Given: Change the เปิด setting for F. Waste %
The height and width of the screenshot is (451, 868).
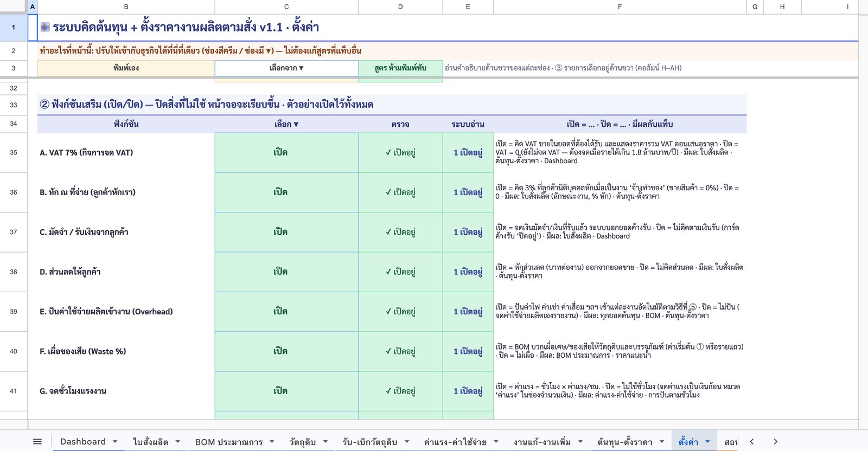Looking at the screenshot, I should click(286, 351).
